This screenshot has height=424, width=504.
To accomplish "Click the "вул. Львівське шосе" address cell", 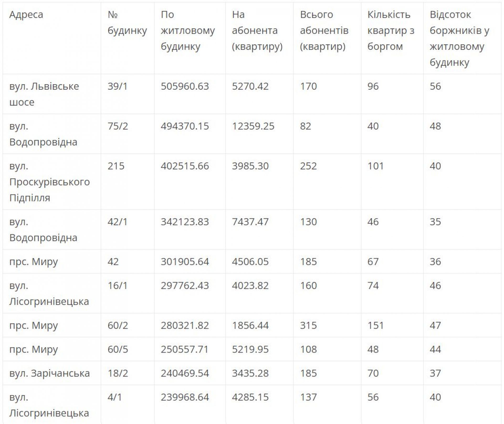I will click(x=44, y=94).
